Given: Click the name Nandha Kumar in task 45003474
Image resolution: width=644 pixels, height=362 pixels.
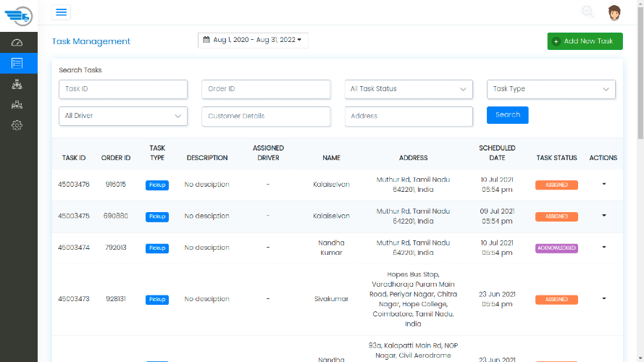Looking at the screenshot, I should (x=332, y=248).
